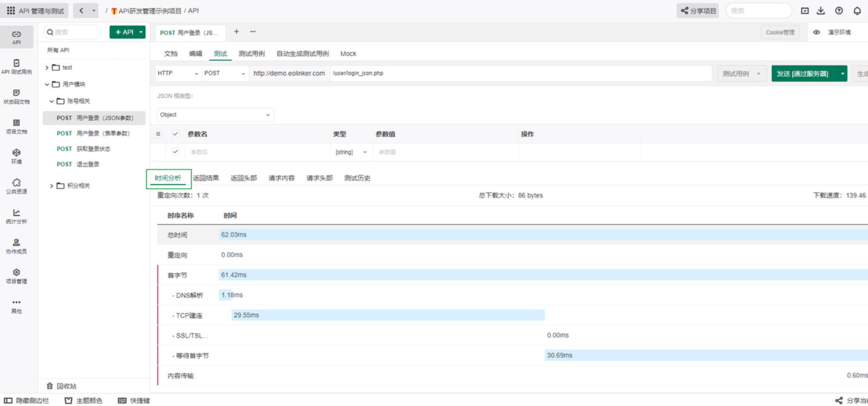Add a new tab with the plus icon
This screenshot has height=406, width=868.
pos(236,31)
